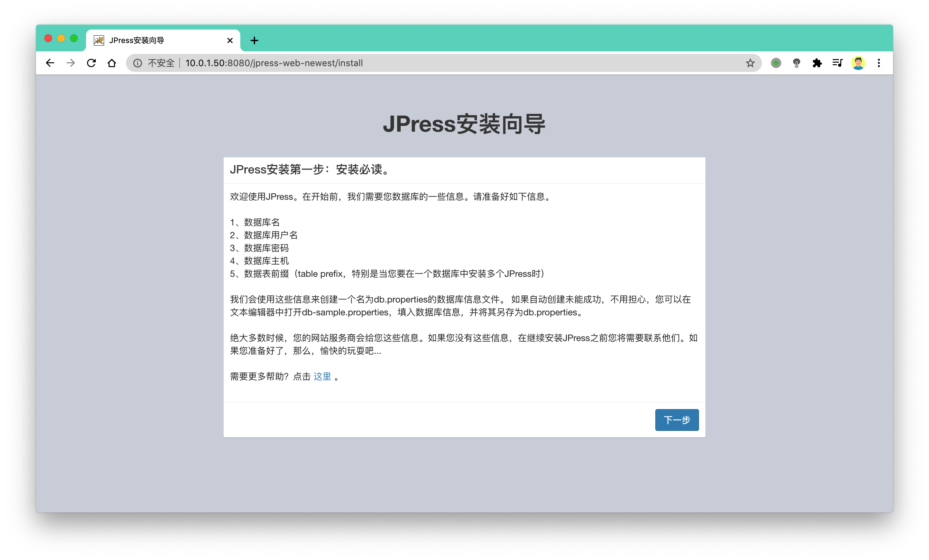
Task: View site info next to 不安全
Action: 137,63
